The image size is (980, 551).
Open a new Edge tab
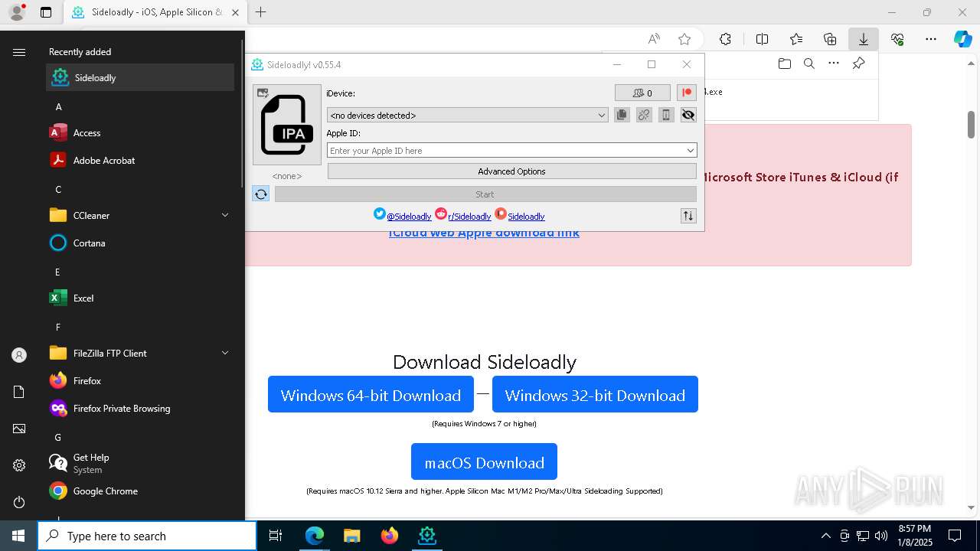[x=261, y=12]
